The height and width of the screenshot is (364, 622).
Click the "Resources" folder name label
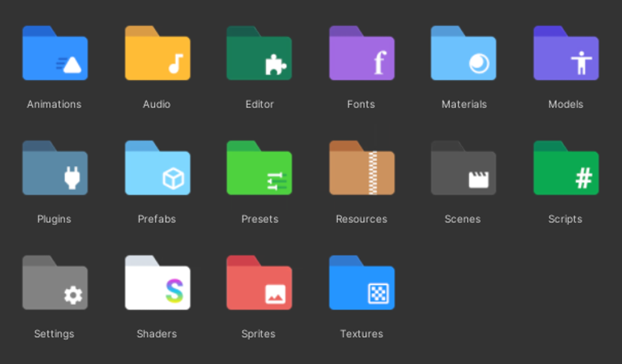(361, 219)
